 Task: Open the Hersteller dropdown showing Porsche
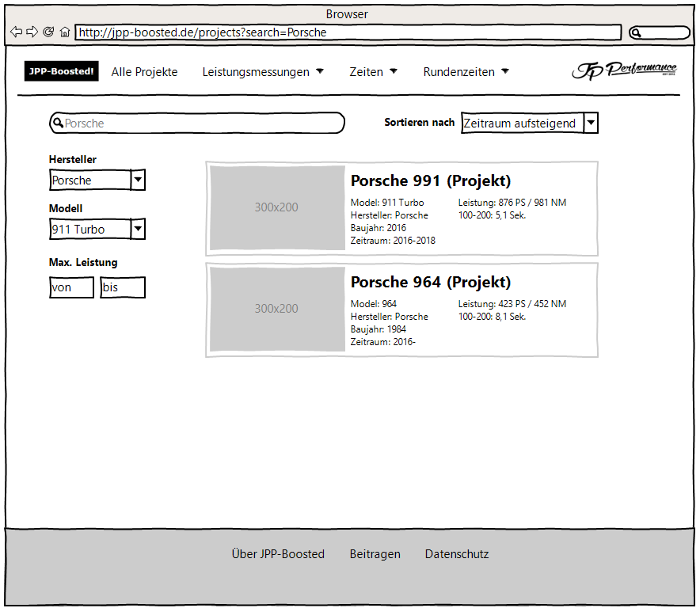coord(97,180)
